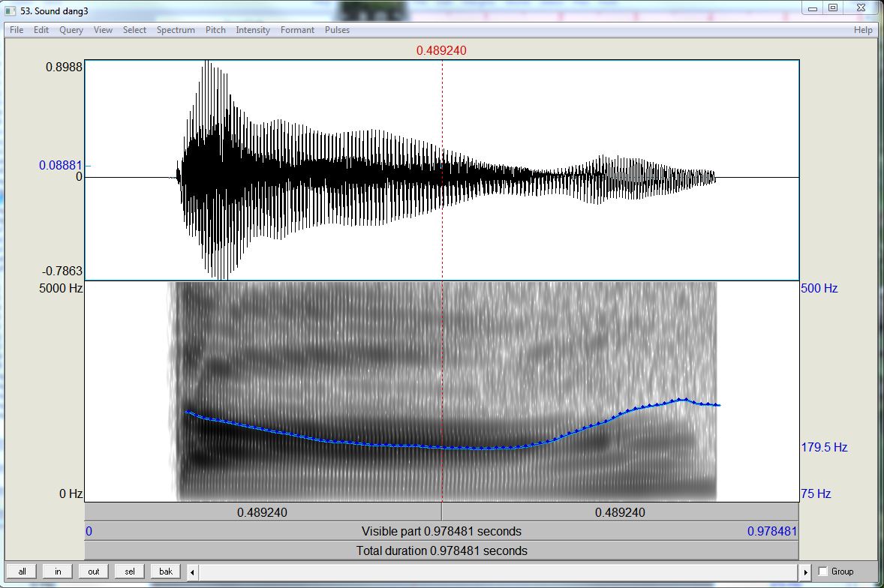Viewport: 884px width, 588px height.
Task: Click the 500 Hz pitch ceiling label
Action: click(x=819, y=288)
